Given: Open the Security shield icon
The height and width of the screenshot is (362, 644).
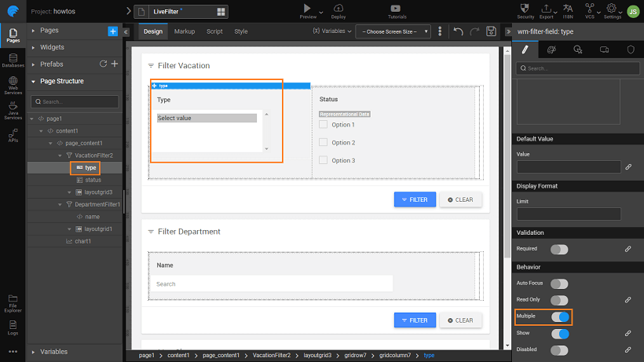Looking at the screenshot, I should [525, 8].
